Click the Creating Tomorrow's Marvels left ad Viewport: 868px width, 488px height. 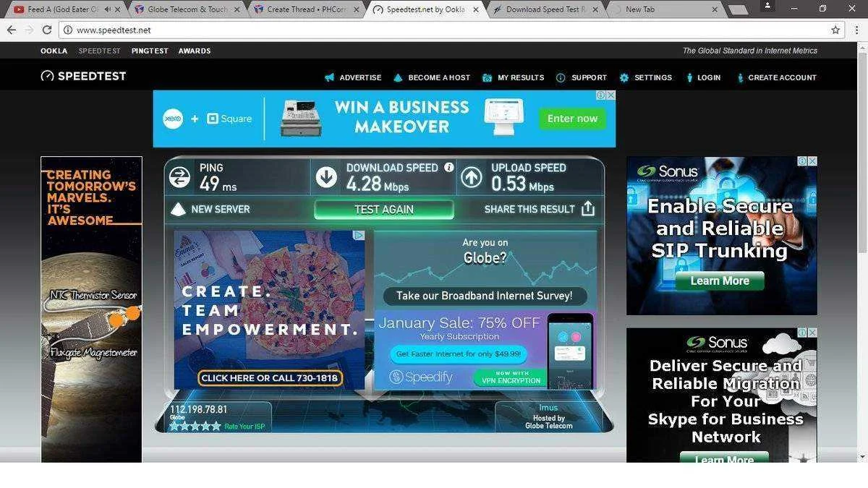(91, 309)
